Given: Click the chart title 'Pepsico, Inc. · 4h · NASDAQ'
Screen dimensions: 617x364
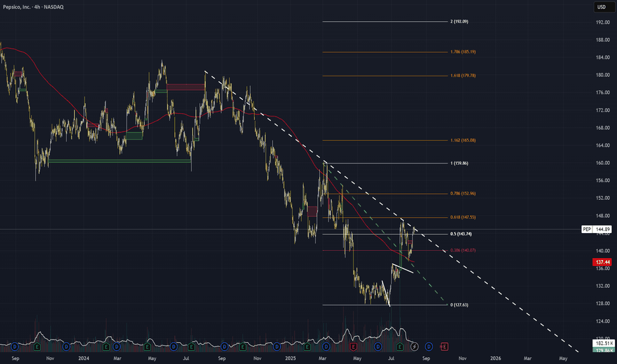Looking at the screenshot, I should click(x=33, y=7).
